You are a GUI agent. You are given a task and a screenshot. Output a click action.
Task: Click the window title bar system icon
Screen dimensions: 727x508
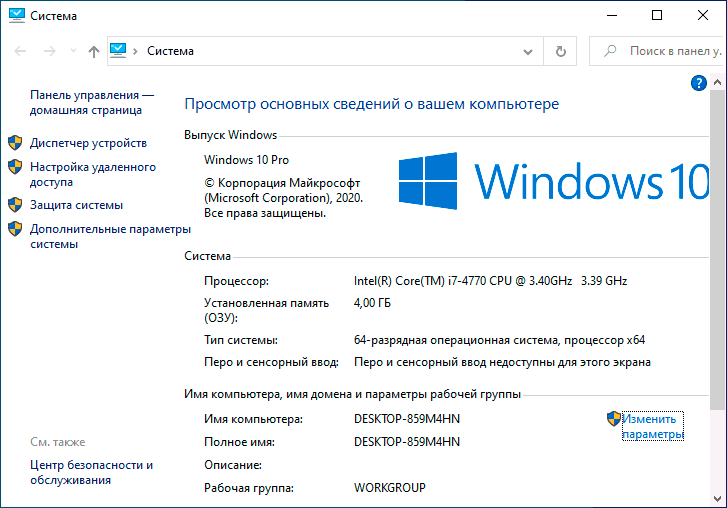[x=17, y=15]
